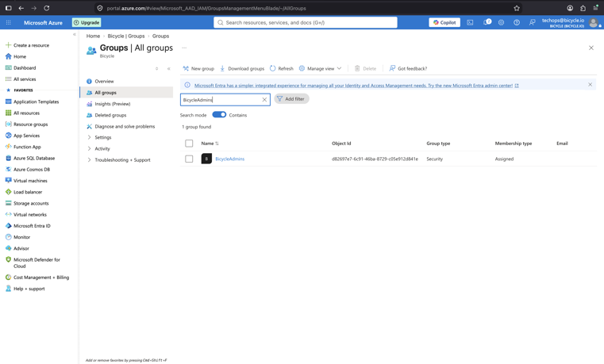Open the blade ellipsis more options
The width and height of the screenshot is (604, 364).
[x=184, y=48]
